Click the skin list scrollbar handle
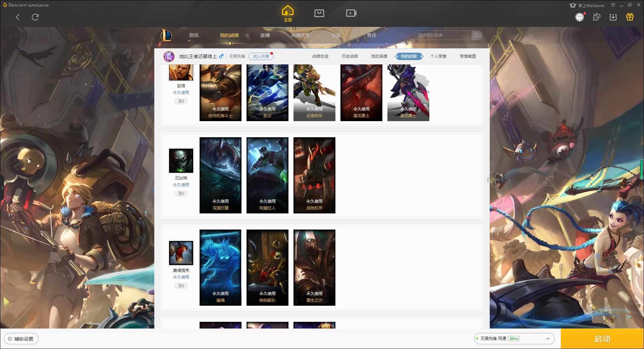This screenshot has width=644, height=349. tap(488, 180)
